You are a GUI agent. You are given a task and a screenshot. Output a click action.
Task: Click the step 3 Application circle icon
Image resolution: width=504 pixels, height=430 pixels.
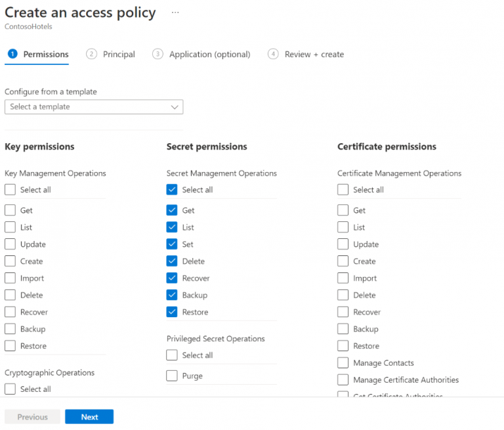click(x=157, y=54)
